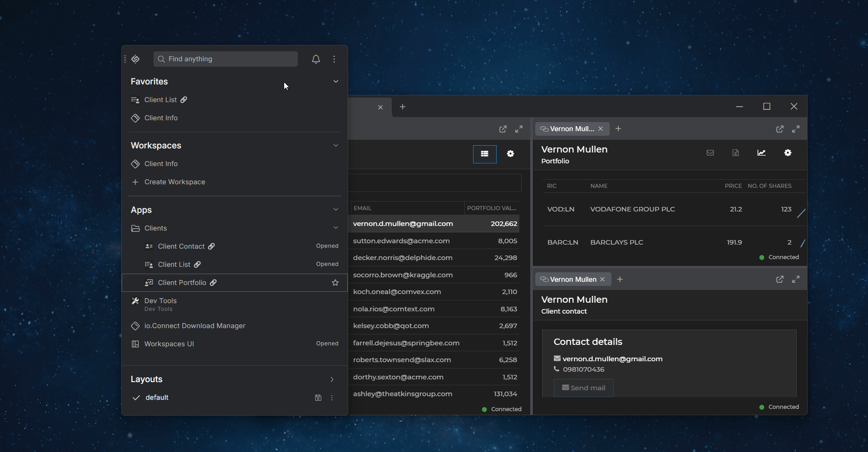Collapse the Favorites section

tap(336, 82)
